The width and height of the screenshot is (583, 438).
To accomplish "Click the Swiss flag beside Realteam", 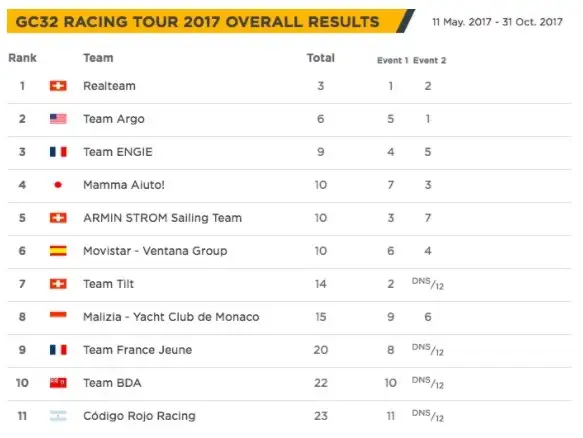I will [x=58, y=86].
